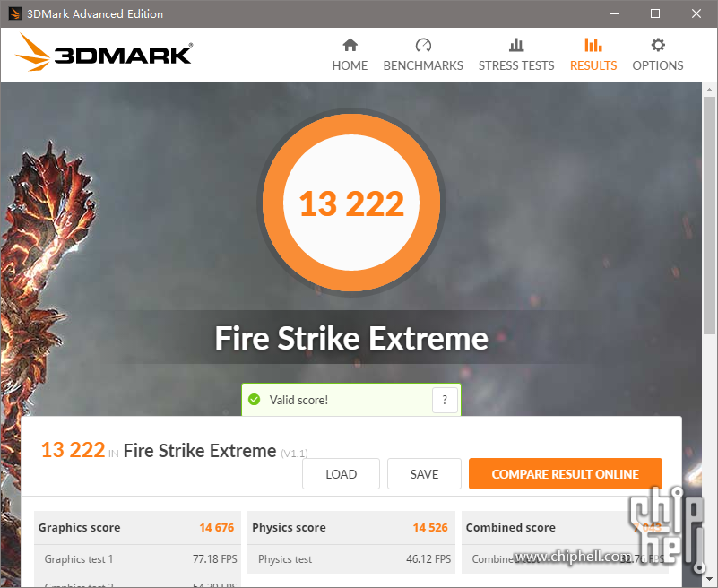Click the SAVE button

coord(424,474)
